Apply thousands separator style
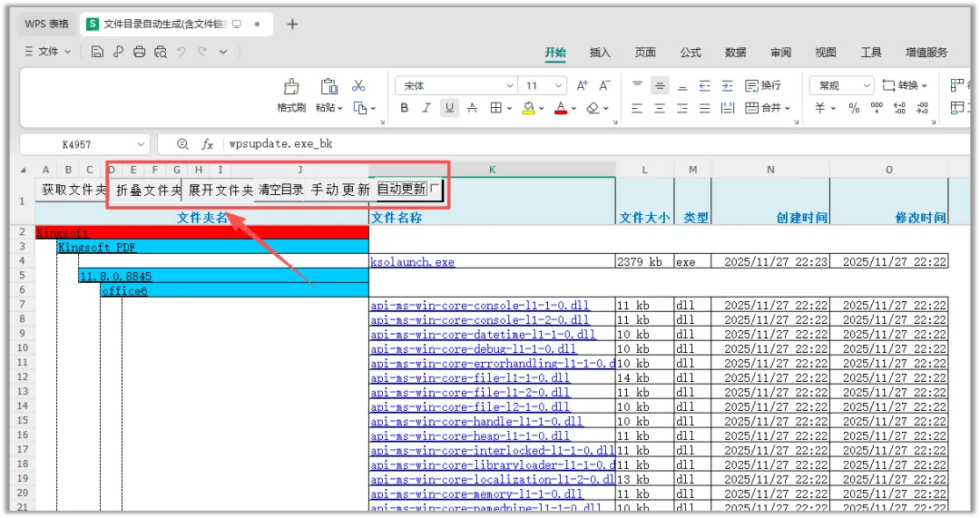 877,108
